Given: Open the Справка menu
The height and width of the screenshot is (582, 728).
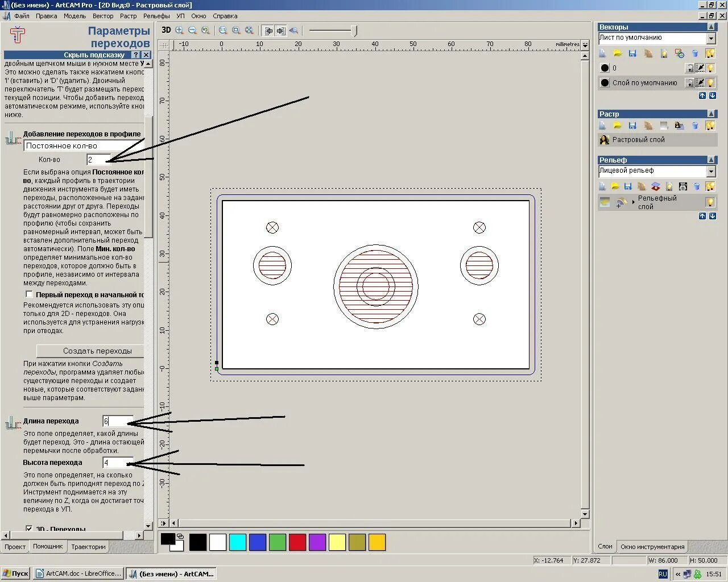Looking at the screenshot, I should (x=225, y=16).
